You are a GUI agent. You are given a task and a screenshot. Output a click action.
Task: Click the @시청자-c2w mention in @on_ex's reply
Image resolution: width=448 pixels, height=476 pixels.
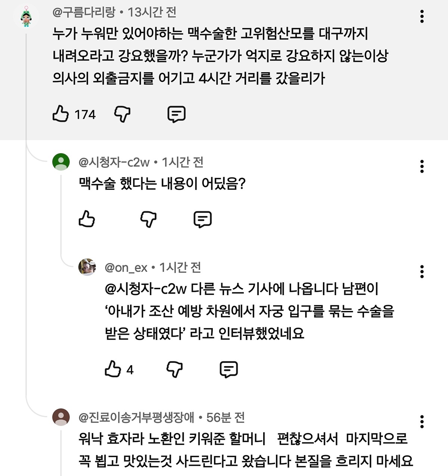pyautogui.click(x=146, y=289)
